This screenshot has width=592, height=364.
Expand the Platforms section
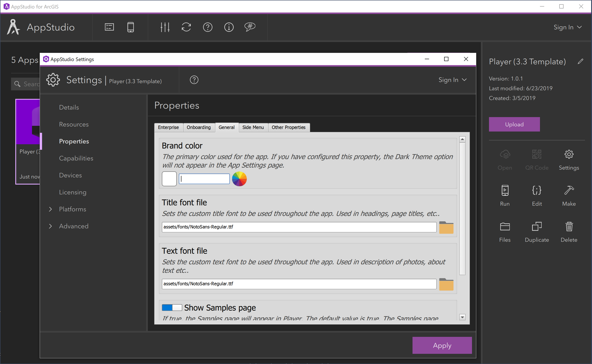(51, 209)
